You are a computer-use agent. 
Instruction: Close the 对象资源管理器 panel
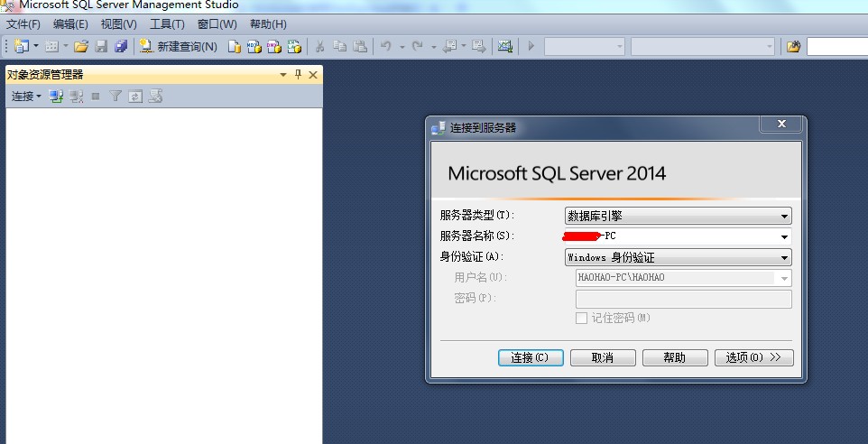[x=313, y=75]
